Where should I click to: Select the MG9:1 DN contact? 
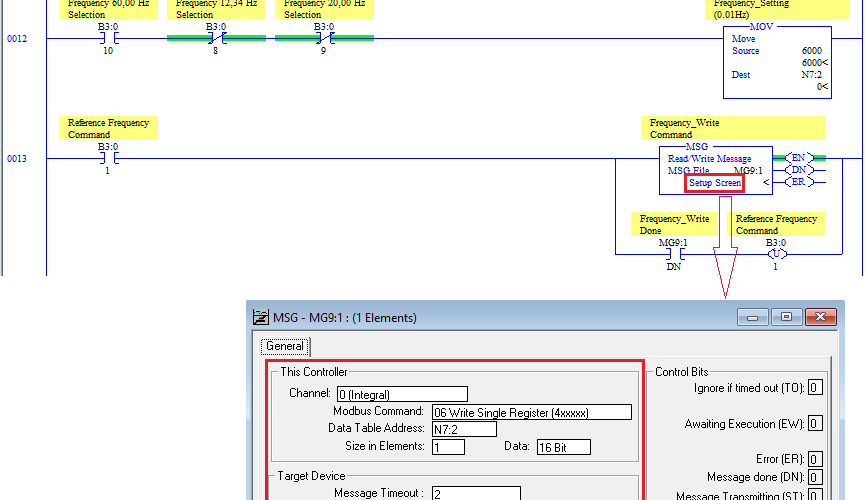[x=675, y=254]
